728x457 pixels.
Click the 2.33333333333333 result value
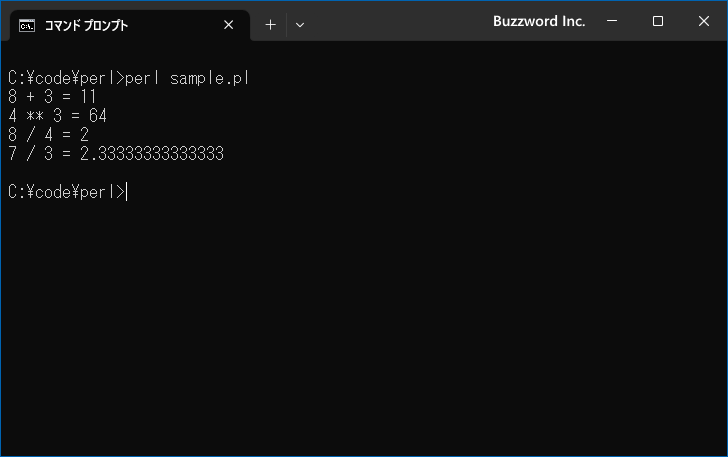click(x=151, y=154)
